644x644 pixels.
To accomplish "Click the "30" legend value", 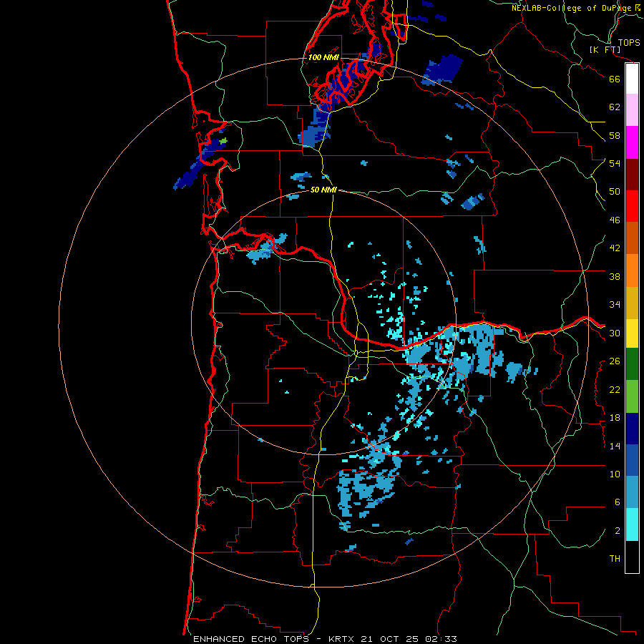I will [615, 333].
